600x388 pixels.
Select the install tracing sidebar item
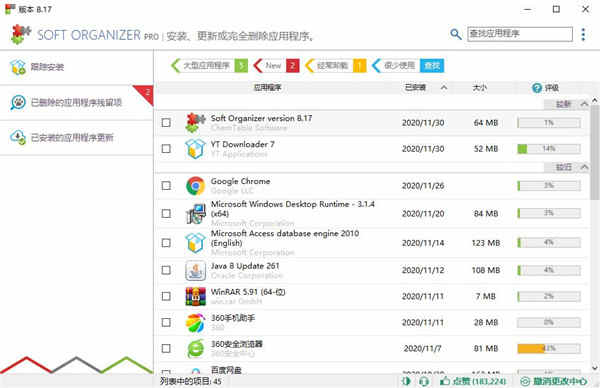77,67
